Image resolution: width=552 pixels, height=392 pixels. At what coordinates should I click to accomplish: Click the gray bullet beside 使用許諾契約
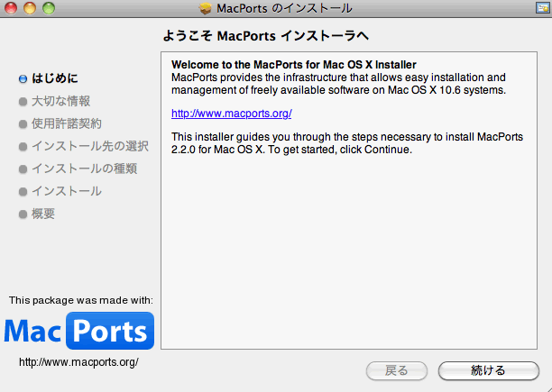pos(23,124)
